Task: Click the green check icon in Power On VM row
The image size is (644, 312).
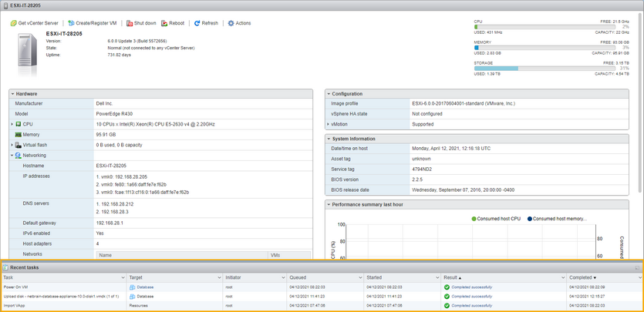Action: (x=447, y=287)
